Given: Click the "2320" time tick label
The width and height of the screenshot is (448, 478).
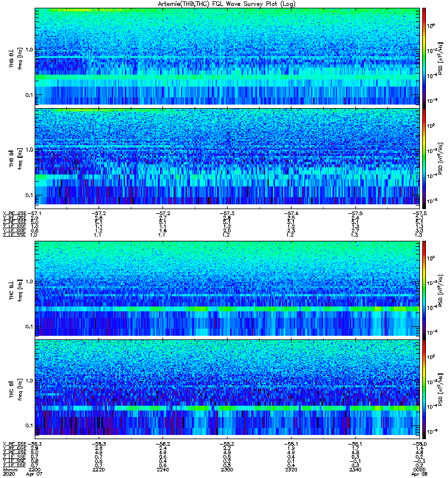Looking at the screenshot, I should [x=291, y=470].
